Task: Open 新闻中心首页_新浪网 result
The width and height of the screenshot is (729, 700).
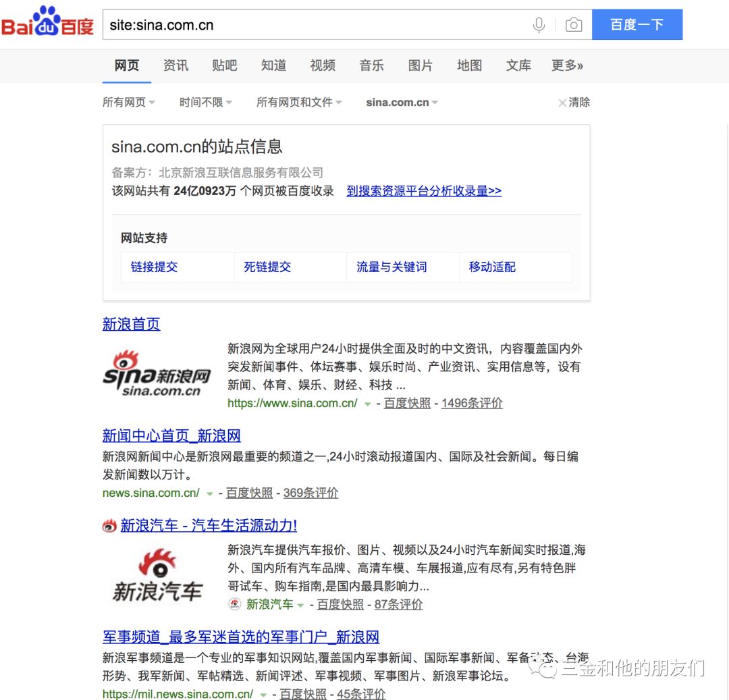Action: 171,435
